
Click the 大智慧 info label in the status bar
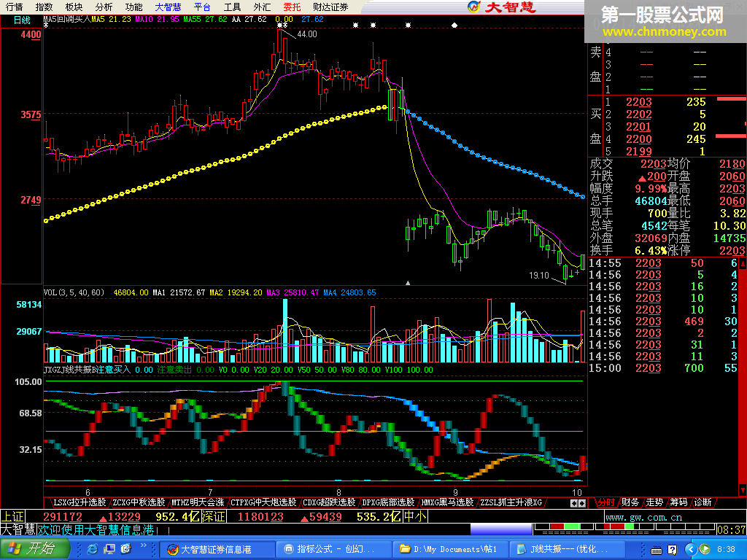pyautogui.click(x=18, y=529)
